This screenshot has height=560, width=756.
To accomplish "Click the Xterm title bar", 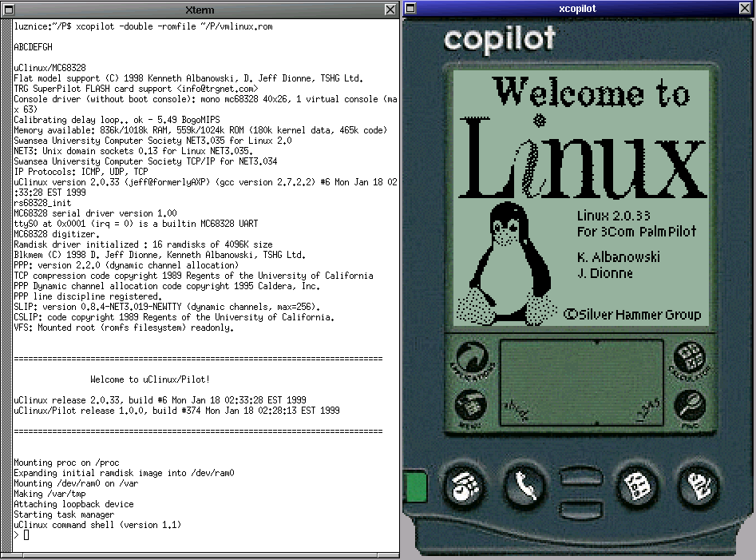I will (200, 10).
